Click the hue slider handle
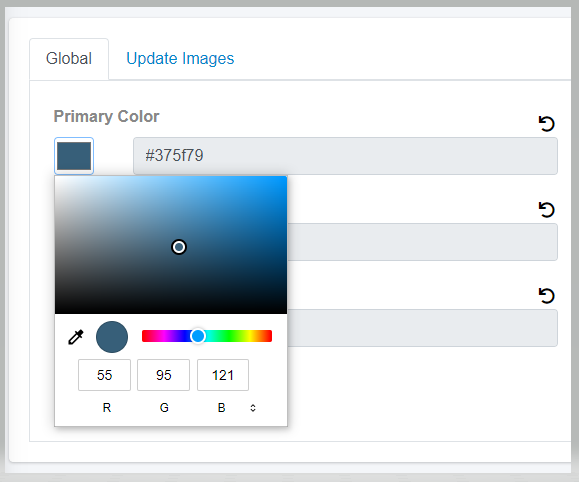The width and height of the screenshot is (579, 482). [198, 336]
